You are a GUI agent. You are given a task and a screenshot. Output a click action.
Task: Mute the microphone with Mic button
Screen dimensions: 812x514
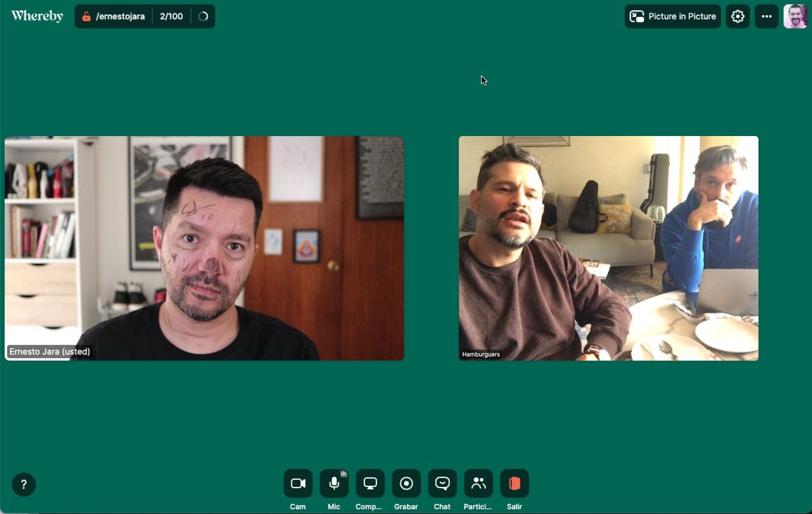tap(334, 483)
